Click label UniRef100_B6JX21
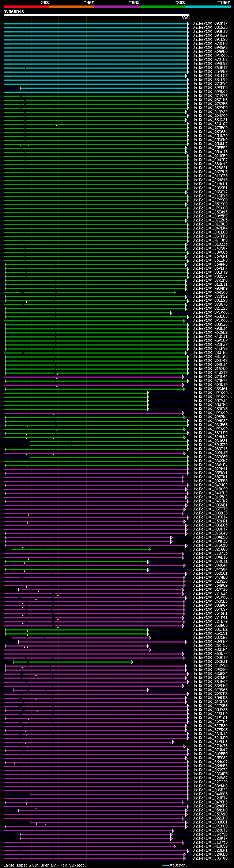 [x=210, y=120]
